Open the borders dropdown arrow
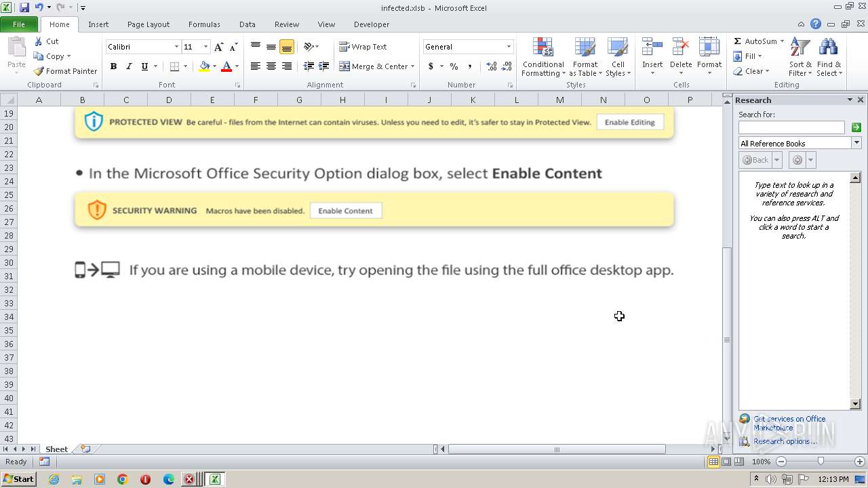This screenshot has height=488, width=868. (185, 66)
